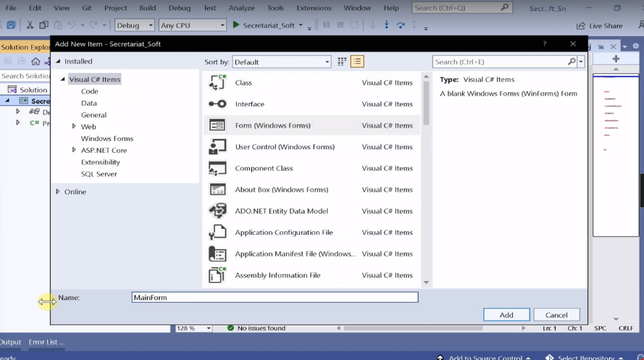Select the SQL Server category
The width and height of the screenshot is (644, 360).
click(x=99, y=174)
